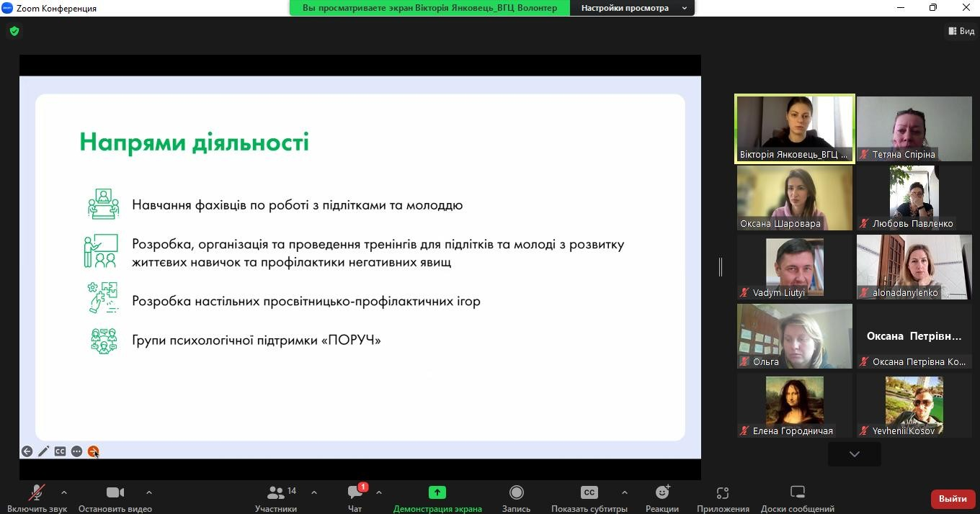Click the back arrow in the slide controls
This screenshot has width=980, height=514.
(x=27, y=451)
